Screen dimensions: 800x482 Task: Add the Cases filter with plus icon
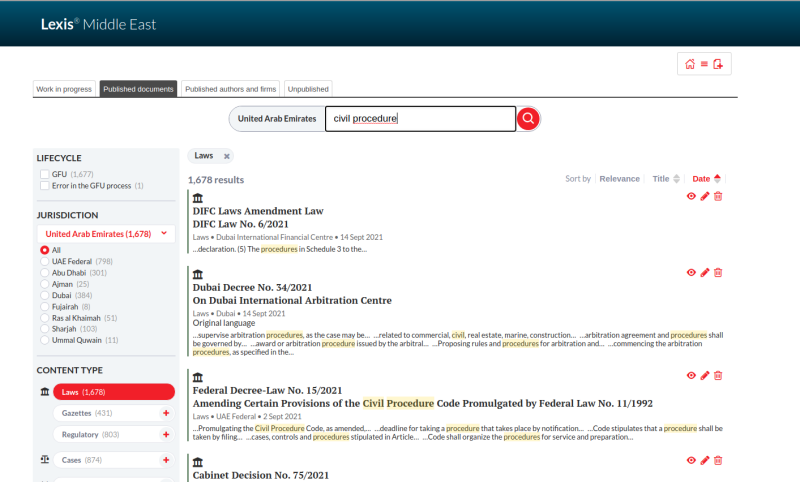[x=166, y=460]
